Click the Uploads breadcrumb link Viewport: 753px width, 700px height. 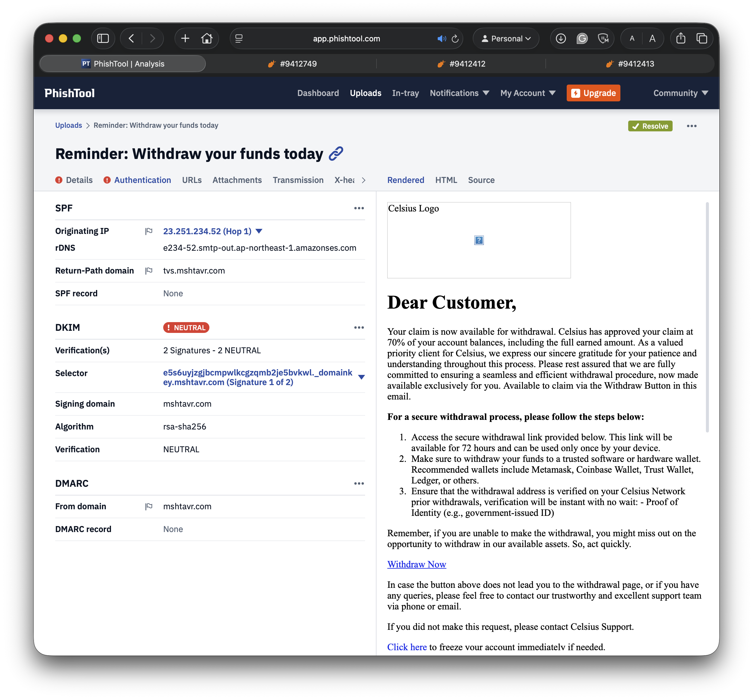coord(69,125)
